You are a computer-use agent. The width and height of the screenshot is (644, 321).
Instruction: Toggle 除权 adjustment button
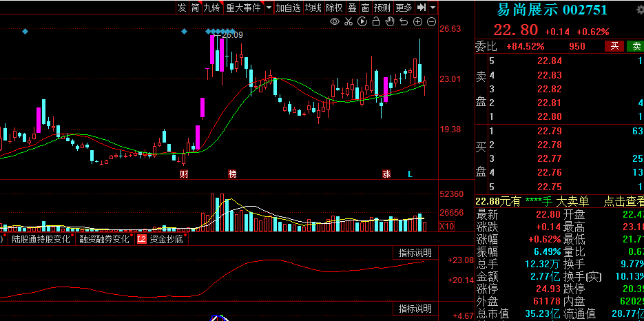334,8
